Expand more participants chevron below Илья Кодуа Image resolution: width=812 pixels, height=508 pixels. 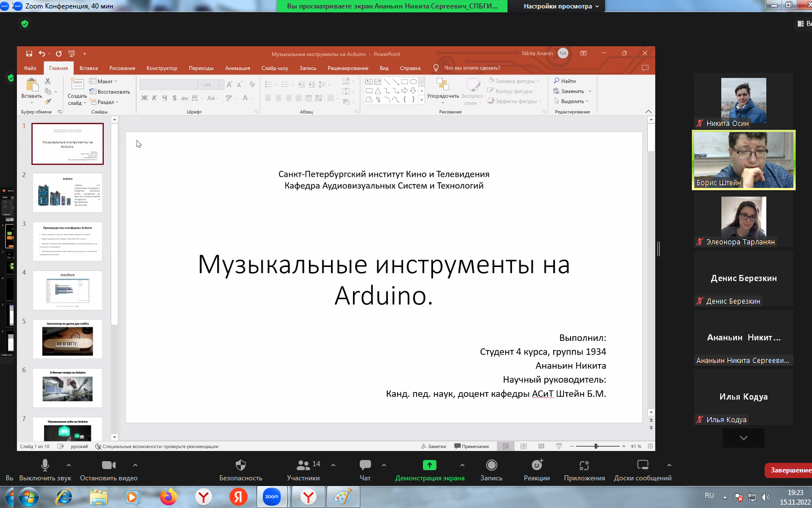pyautogui.click(x=744, y=438)
